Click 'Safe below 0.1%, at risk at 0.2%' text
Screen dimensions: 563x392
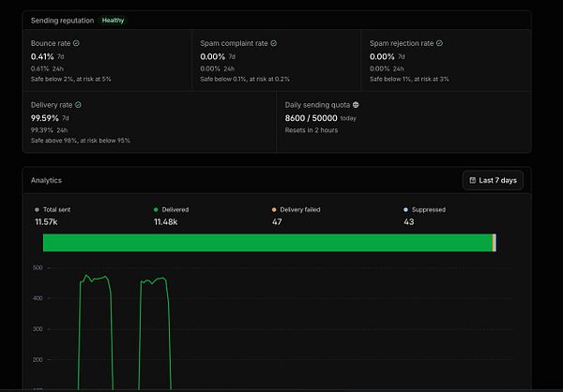[245, 79]
